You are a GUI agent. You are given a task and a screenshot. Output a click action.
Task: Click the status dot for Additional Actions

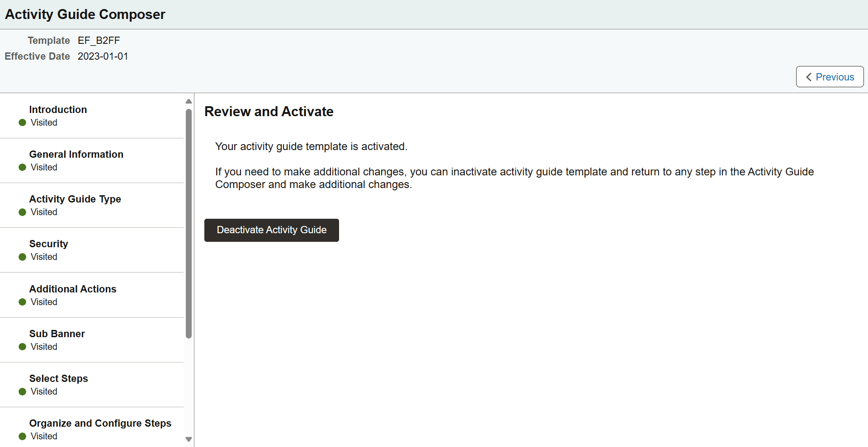click(21, 302)
